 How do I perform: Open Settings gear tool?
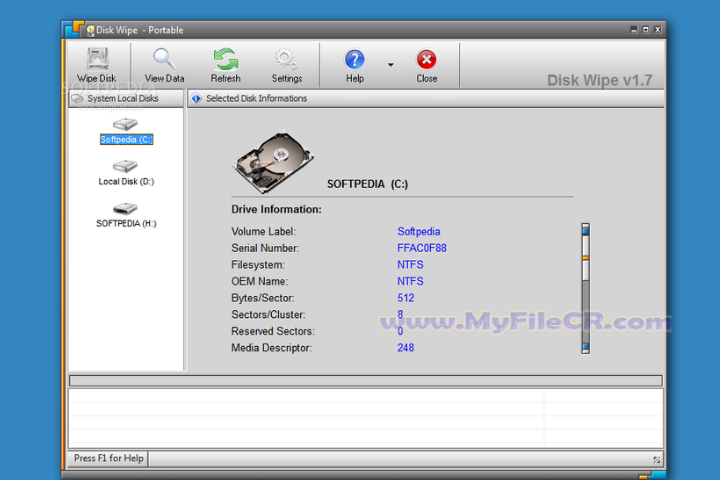point(286,60)
